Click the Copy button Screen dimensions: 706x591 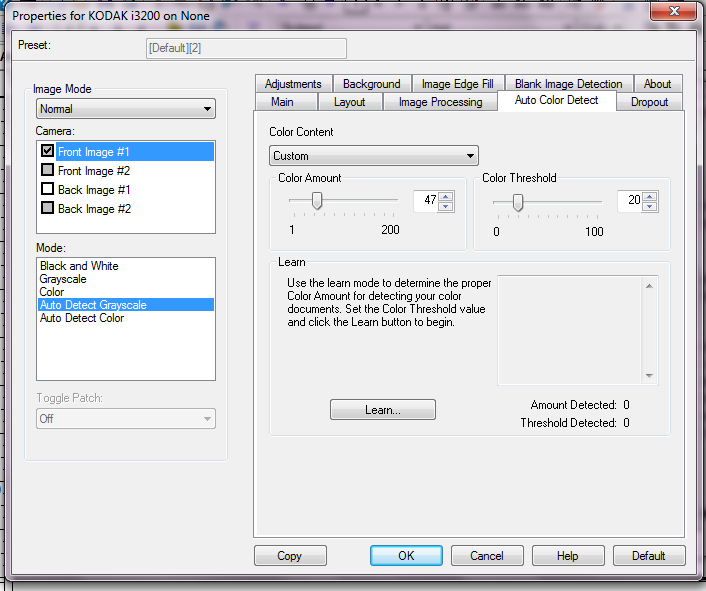coord(290,555)
